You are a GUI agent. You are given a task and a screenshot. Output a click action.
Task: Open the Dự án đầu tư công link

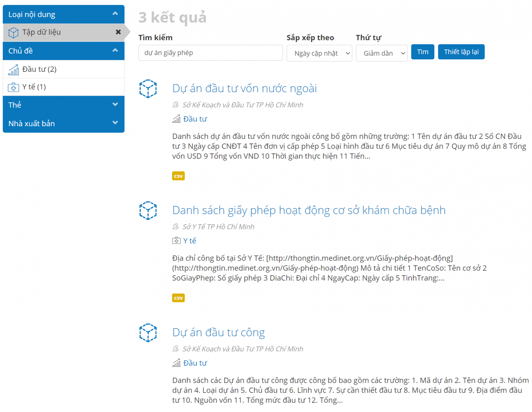click(x=218, y=332)
